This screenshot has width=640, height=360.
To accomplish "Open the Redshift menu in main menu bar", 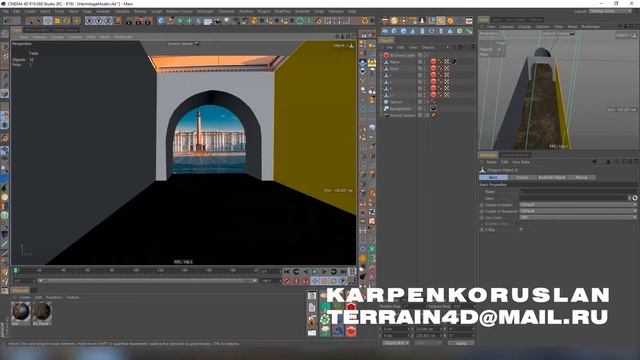I will point(302,11).
